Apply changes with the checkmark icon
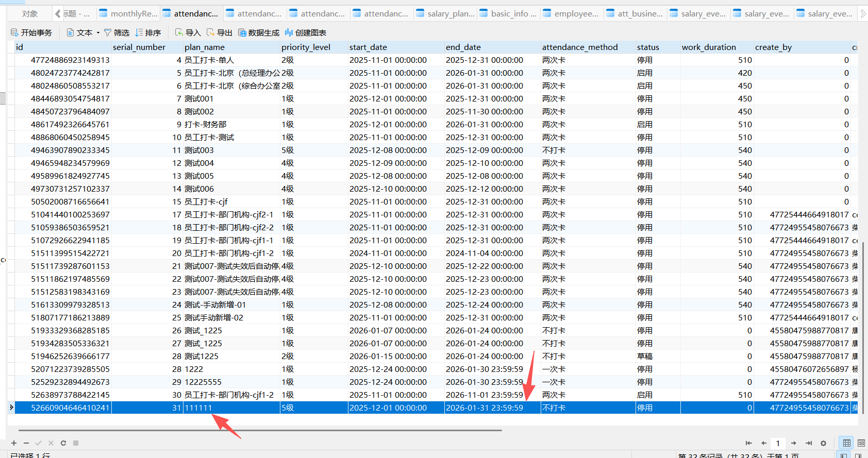The width and height of the screenshot is (868, 458). point(39,443)
